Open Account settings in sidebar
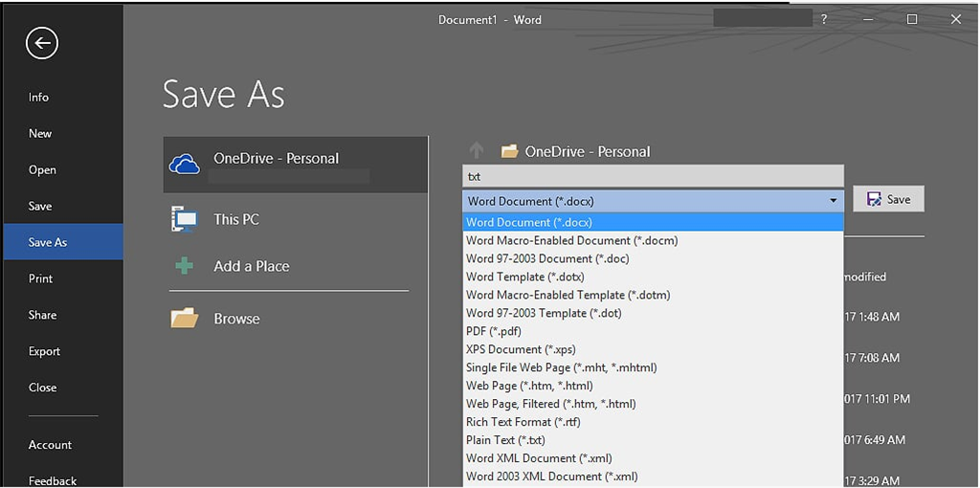The width and height of the screenshot is (980, 488). [x=50, y=445]
